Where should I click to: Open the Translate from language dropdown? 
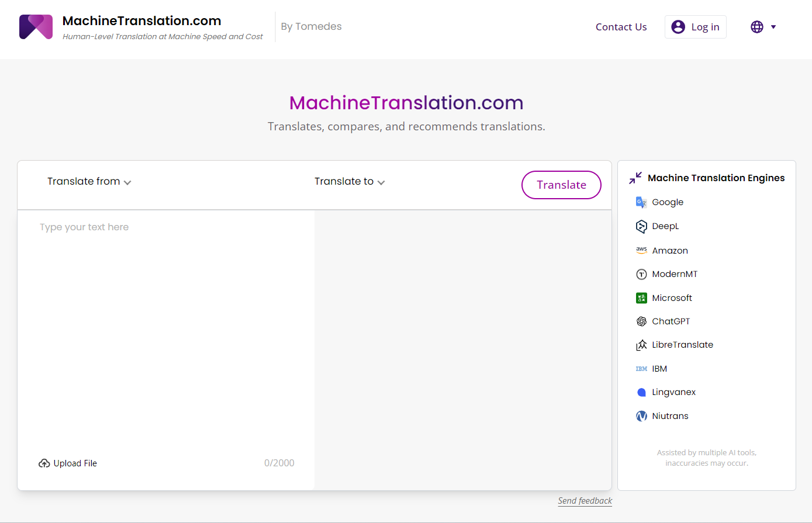89,182
